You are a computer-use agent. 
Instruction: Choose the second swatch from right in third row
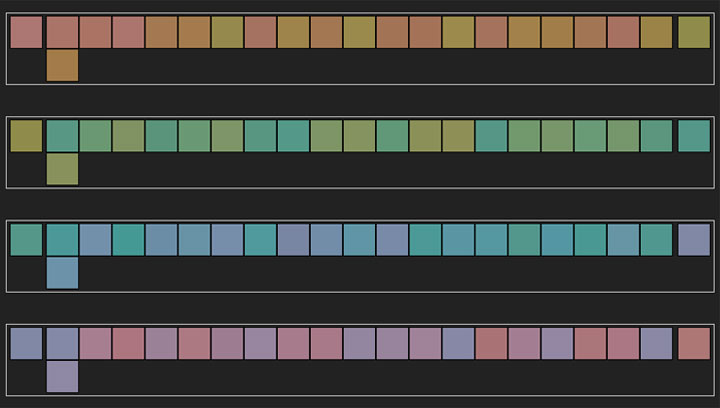coord(656,240)
